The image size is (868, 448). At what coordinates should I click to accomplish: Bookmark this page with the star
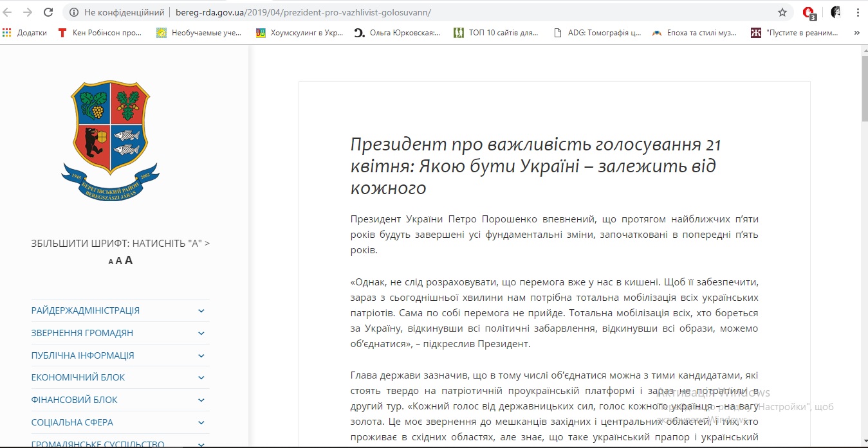[782, 12]
